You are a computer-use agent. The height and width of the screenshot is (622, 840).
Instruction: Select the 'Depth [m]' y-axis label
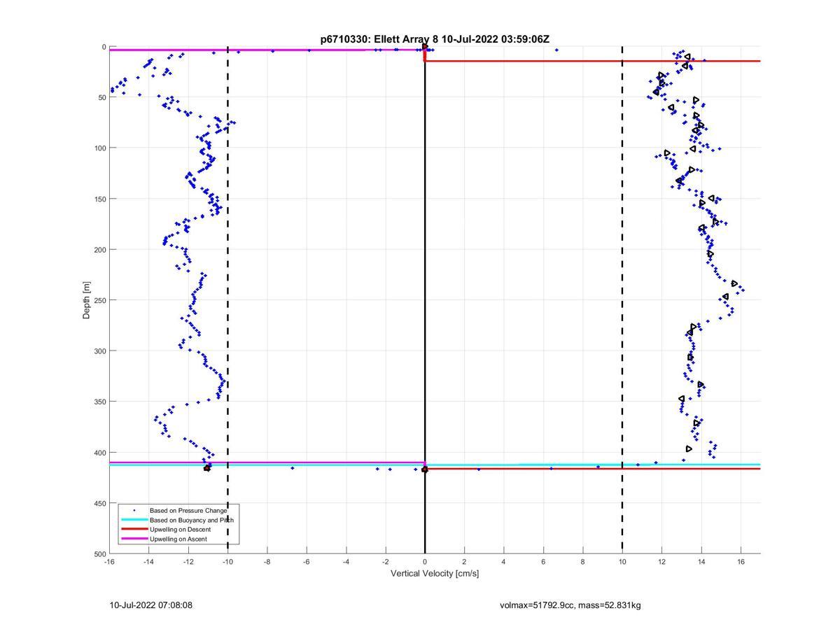[87, 300]
